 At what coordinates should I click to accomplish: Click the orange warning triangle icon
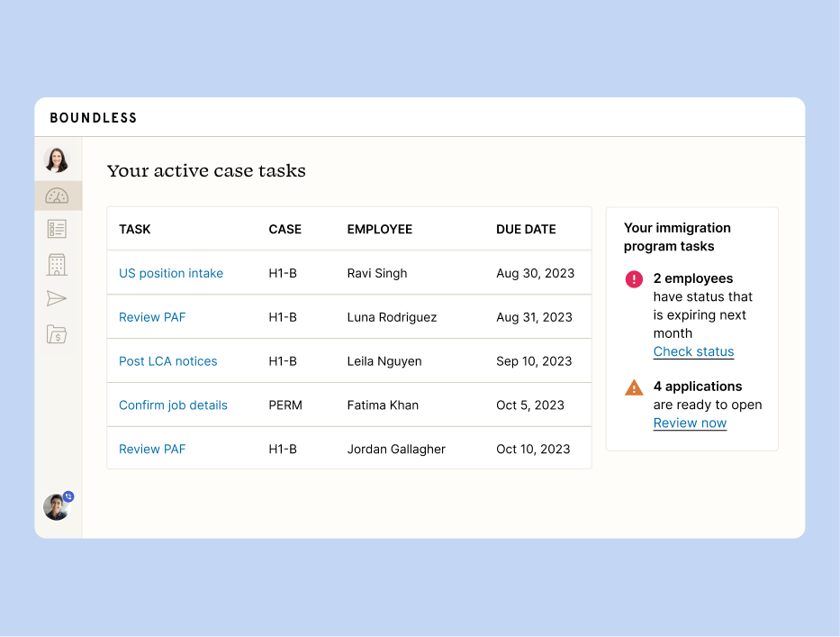pos(634,387)
